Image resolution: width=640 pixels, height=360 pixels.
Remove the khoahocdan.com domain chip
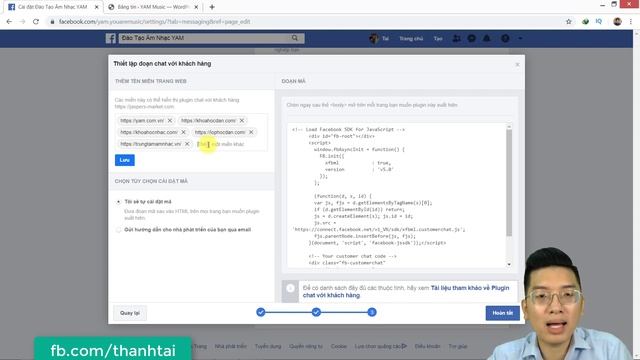coord(242,120)
